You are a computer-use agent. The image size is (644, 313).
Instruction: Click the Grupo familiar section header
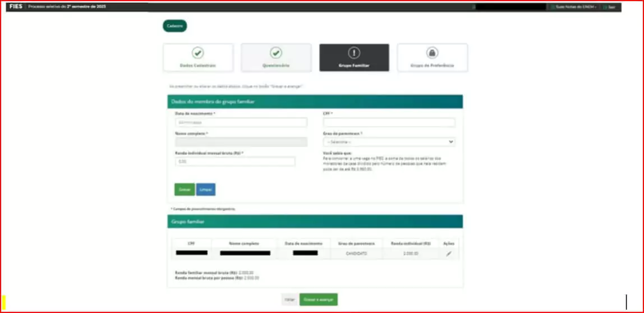click(x=315, y=222)
